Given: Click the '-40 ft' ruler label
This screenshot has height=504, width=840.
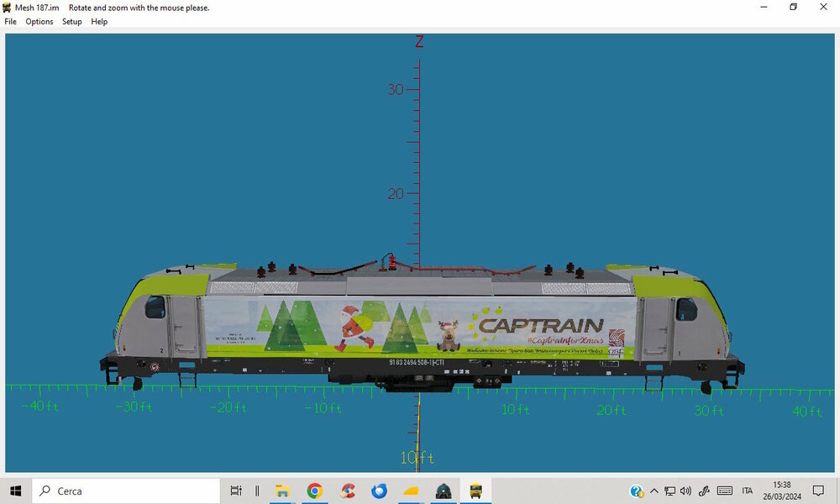Looking at the screenshot, I should (40, 406).
